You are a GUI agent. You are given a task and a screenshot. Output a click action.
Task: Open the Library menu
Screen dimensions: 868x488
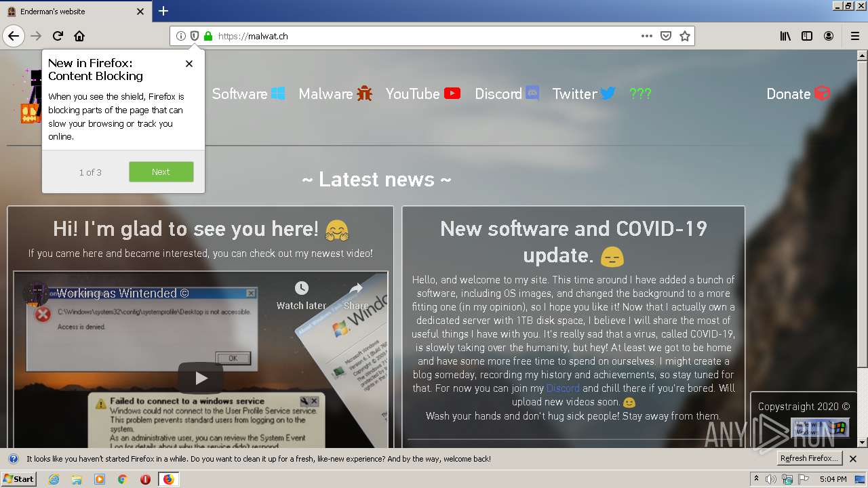click(x=785, y=36)
